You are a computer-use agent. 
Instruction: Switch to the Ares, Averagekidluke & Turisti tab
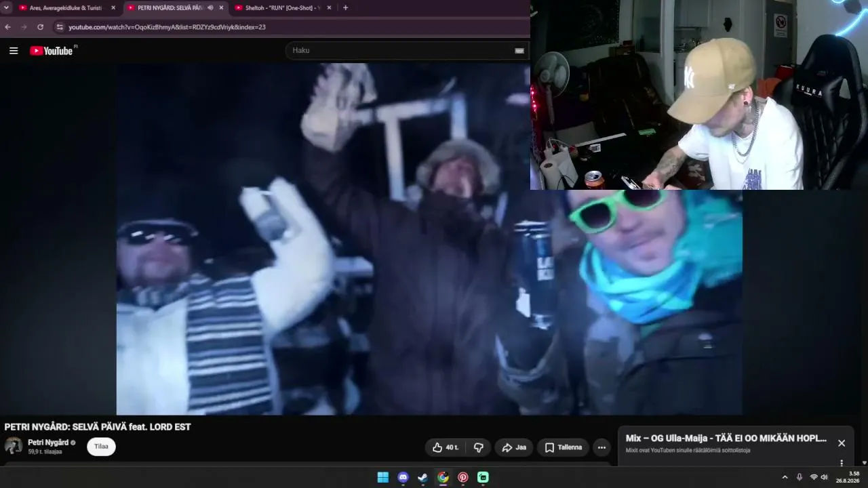point(65,7)
